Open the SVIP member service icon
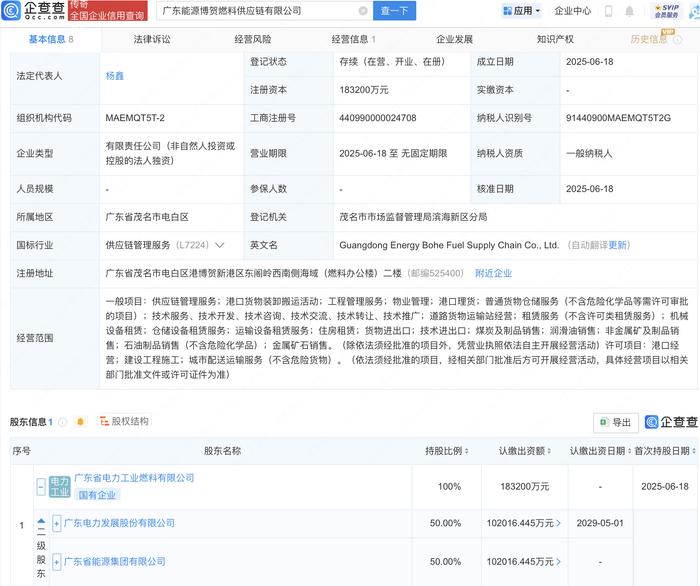Viewport: 700px width, 586px height. coord(667,11)
